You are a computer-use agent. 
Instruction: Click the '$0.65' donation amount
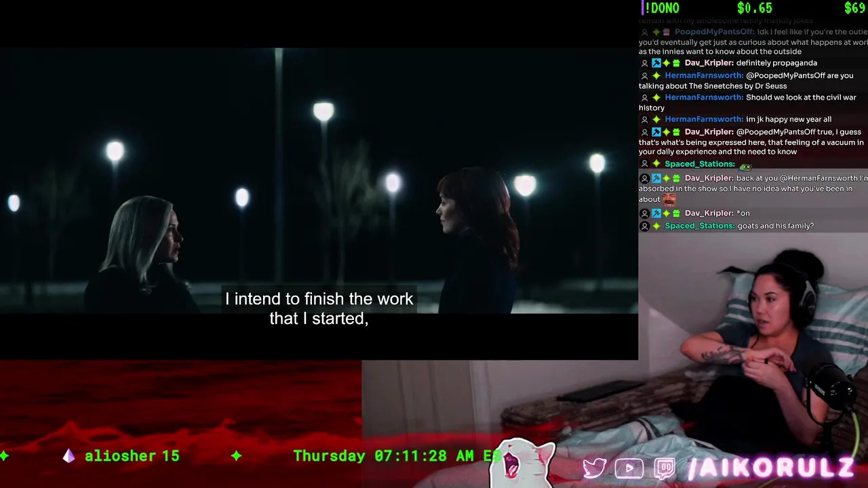pyautogui.click(x=755, y=8)
